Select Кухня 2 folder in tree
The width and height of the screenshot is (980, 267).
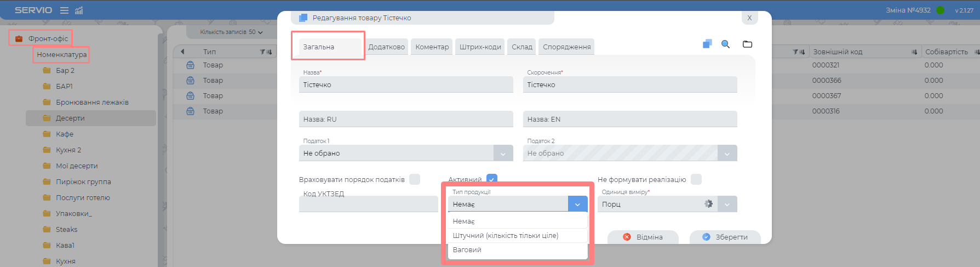[x=68, y=150]
